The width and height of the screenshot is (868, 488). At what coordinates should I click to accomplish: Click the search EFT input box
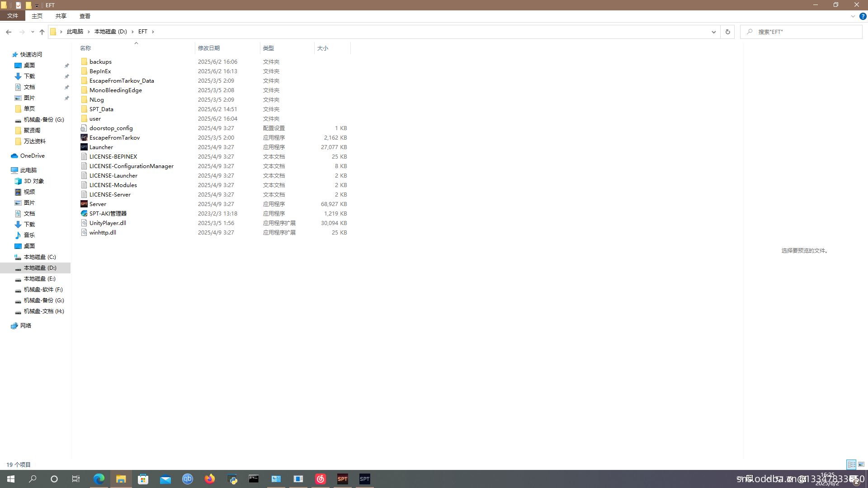tap(801, 32)
